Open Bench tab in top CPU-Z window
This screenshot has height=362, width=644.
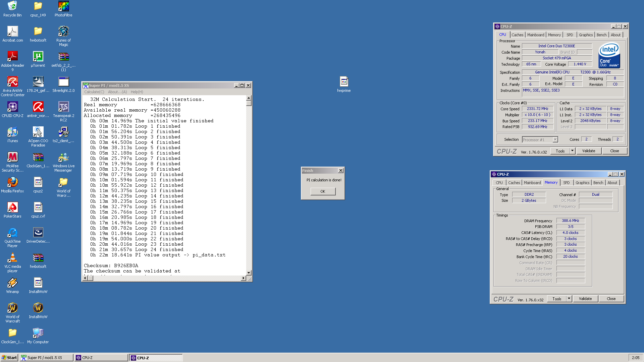tap(601, 35)
